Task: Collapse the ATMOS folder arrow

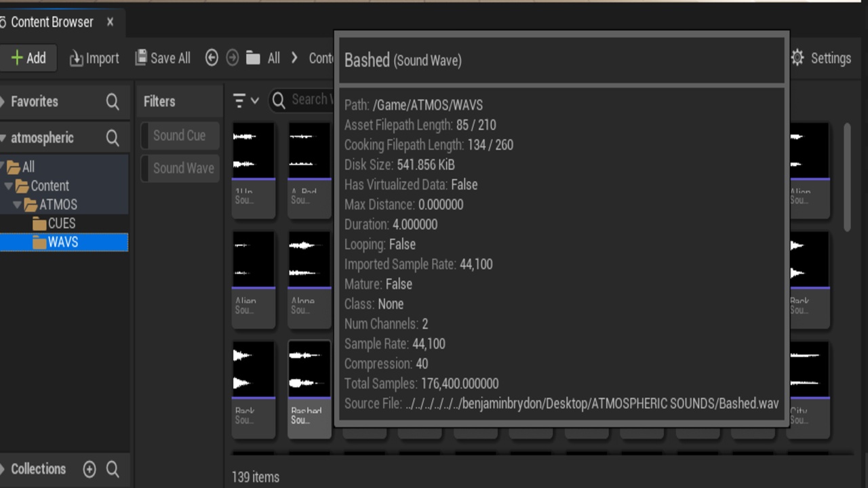Action: pos(18,205)
